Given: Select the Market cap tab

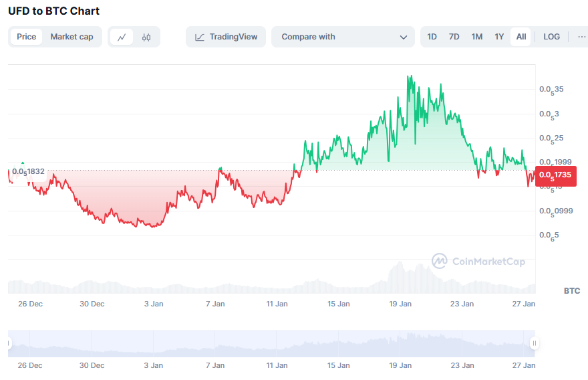Looking at the screenshot, I should (x=71, y=37).
